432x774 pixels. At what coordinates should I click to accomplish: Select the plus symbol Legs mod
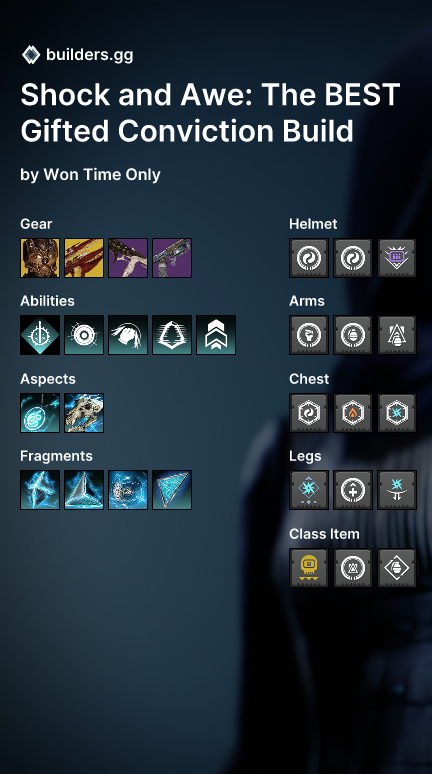click(353, 490)
